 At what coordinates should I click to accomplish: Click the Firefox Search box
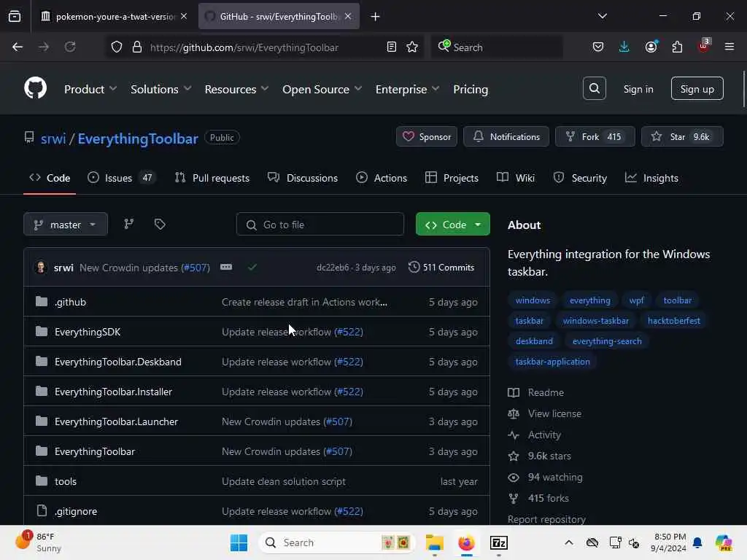tap(497, 47)
